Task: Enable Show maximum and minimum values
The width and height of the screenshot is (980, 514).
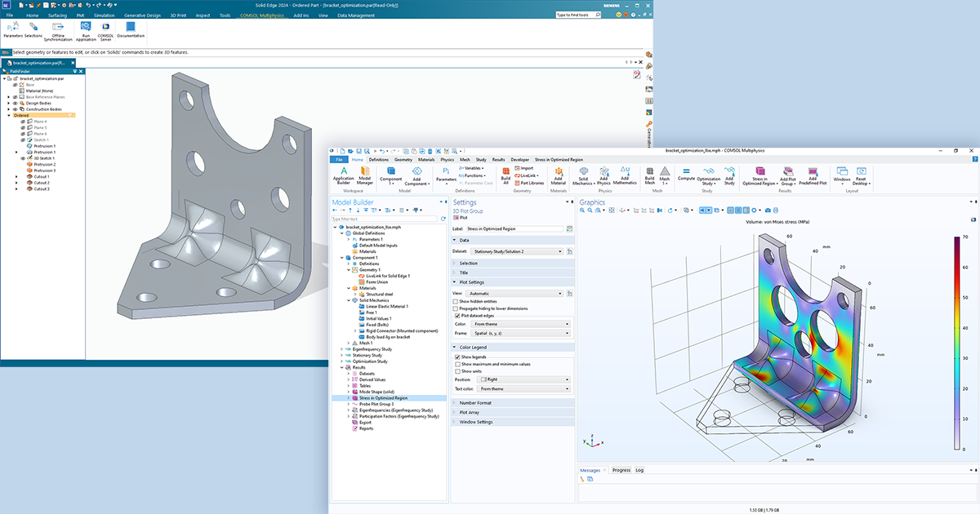Action: tap(456, 364)
